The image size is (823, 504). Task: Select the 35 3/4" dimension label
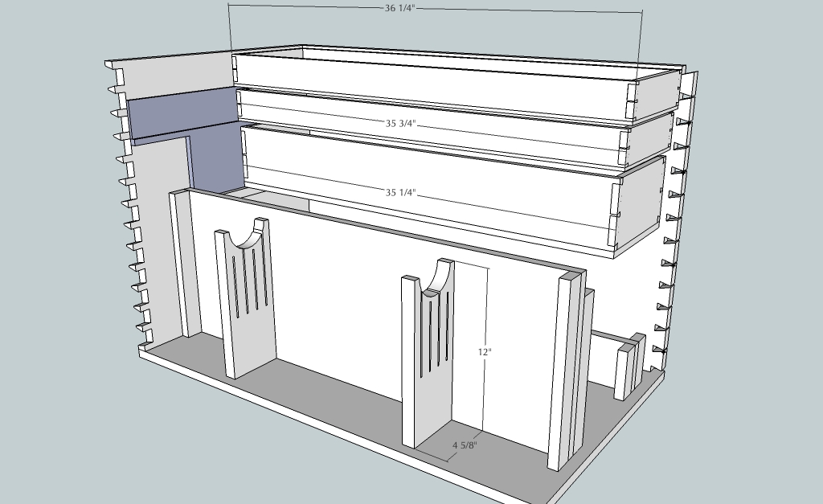coord(400,124)
